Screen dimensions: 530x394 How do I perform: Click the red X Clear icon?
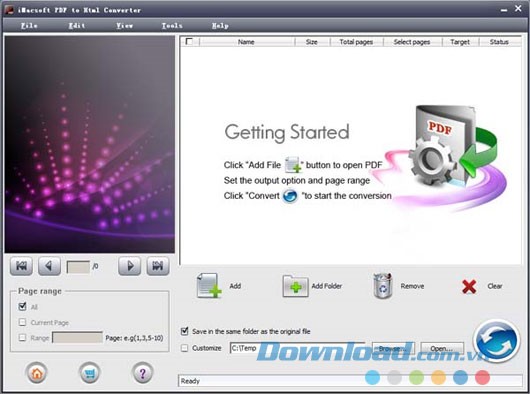[x=469, y=287]
